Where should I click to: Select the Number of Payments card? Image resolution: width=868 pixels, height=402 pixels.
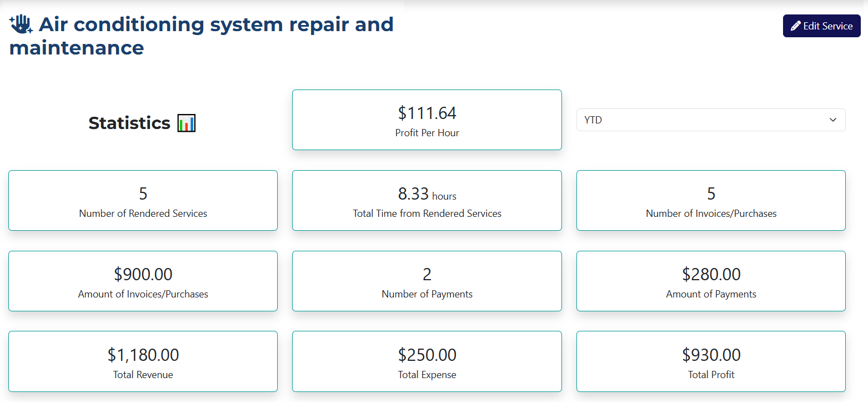coord(427,281)
